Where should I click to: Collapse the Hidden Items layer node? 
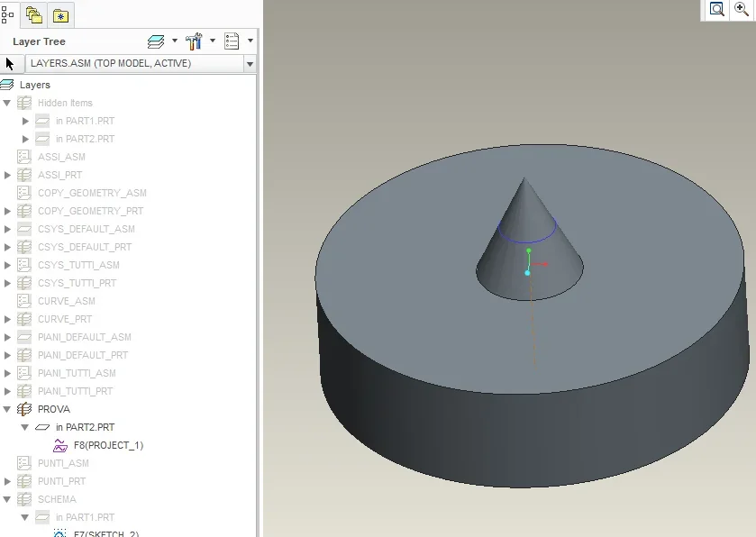(7, 103)
